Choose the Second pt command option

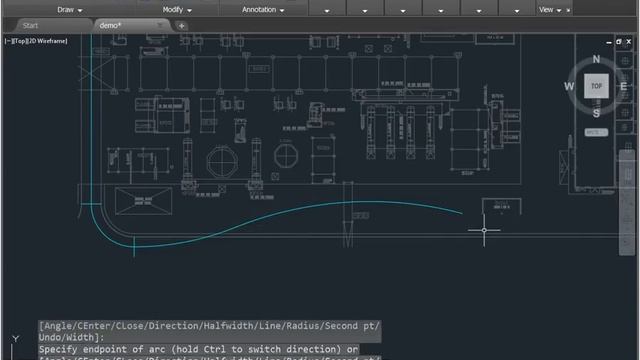[350, 326]
